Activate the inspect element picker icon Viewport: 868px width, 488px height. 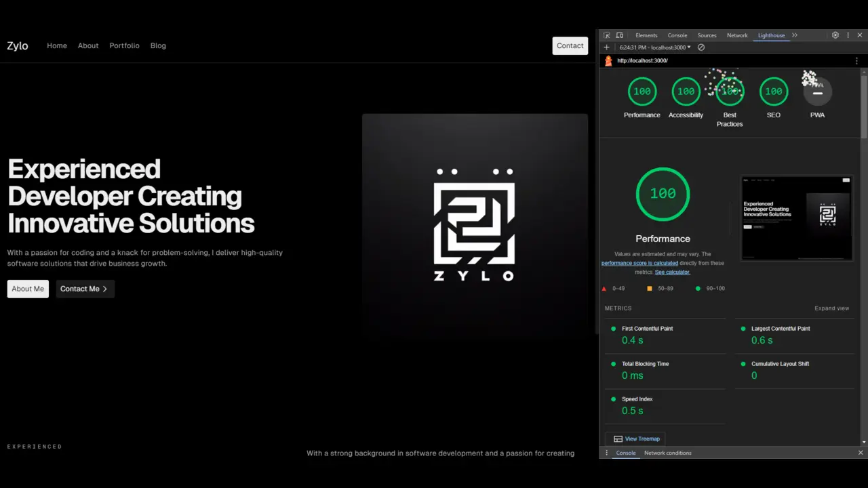[x=607, y=35]
